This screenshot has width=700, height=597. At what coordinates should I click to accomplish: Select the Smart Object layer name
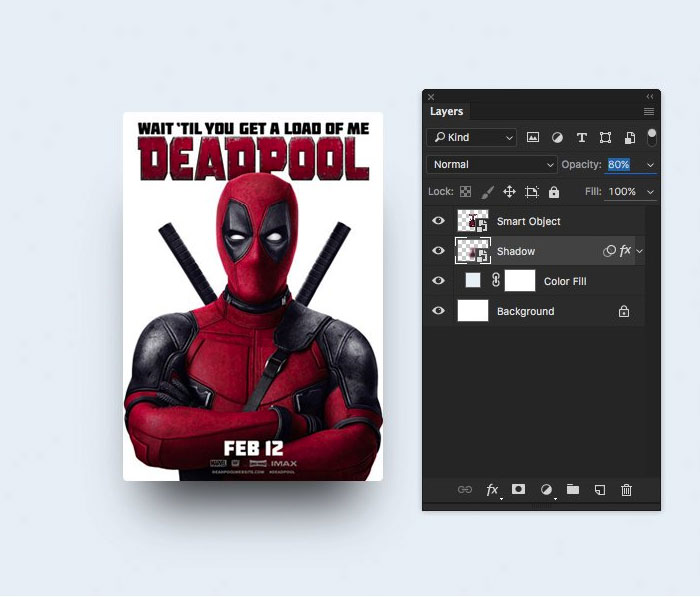tap(529, 221)
